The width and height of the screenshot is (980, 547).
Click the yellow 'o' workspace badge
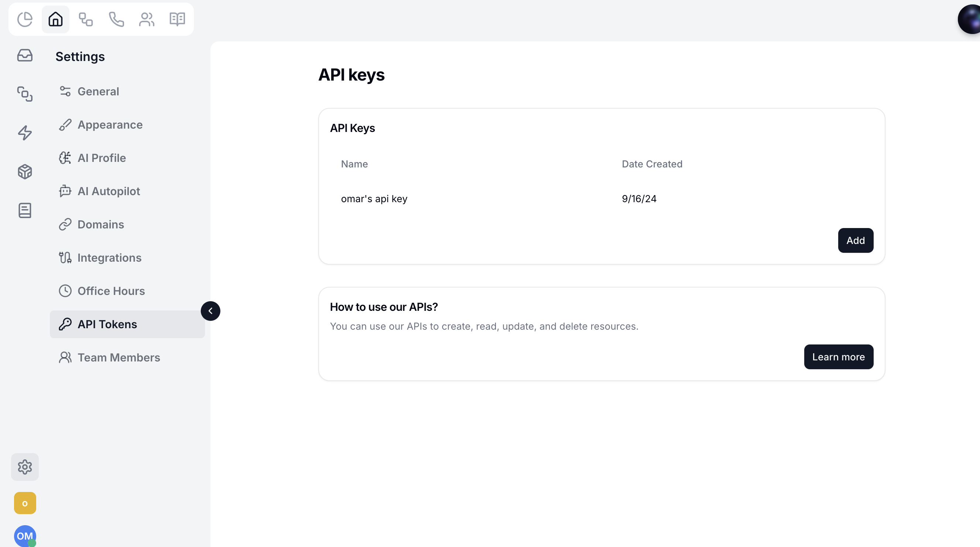[x=25, y=503]
